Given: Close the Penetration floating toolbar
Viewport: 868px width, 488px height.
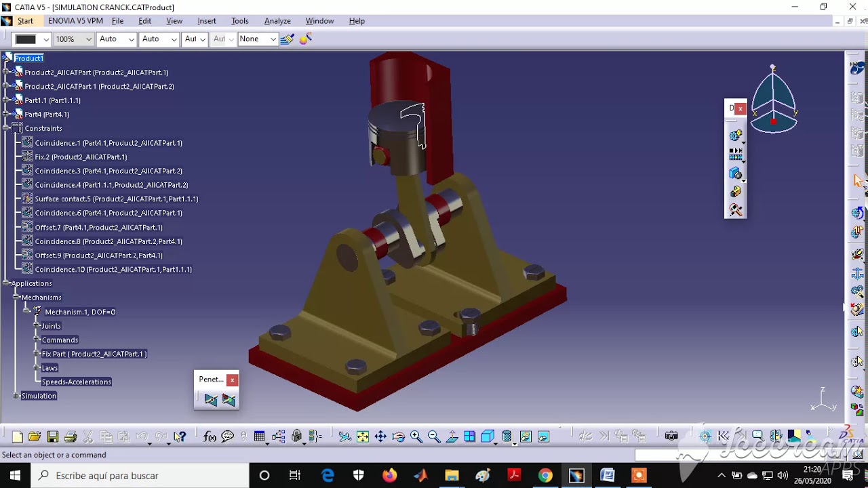Looking at the screenshot, I should click(232, 380).
